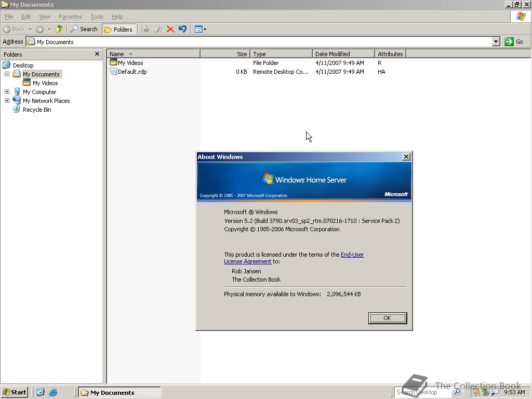This screenshot has width=532, height=399.
Task: Close the About Windows dialog
Action: pos(406,157)
